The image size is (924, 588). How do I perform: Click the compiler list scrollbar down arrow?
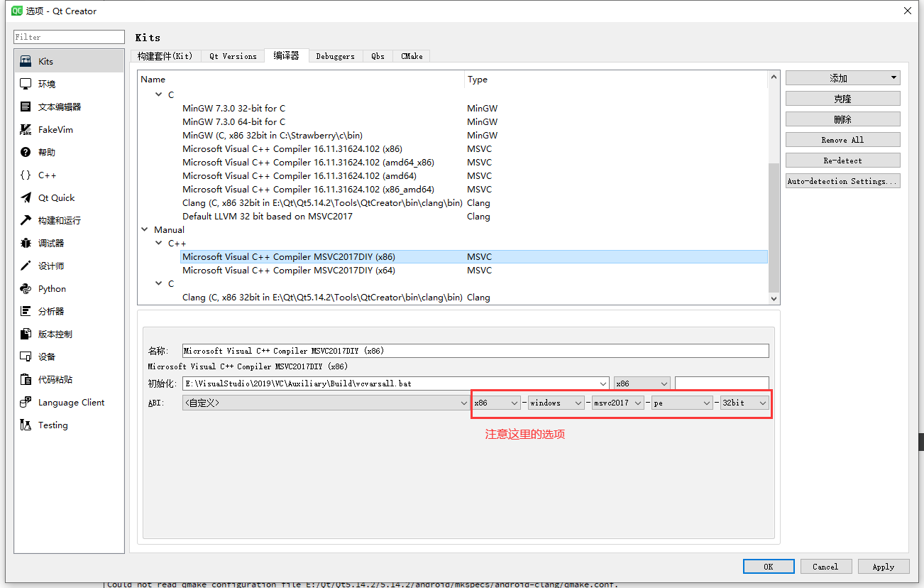click(774, 299)
